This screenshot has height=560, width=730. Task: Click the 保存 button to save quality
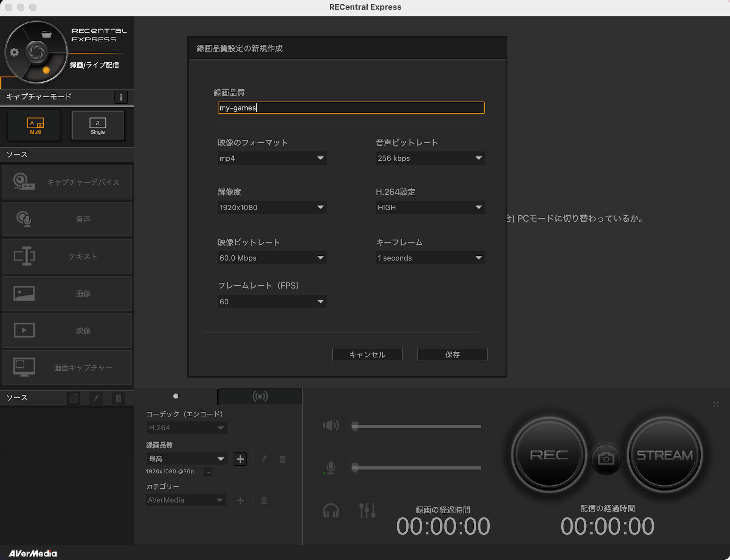tap(452, 354)
